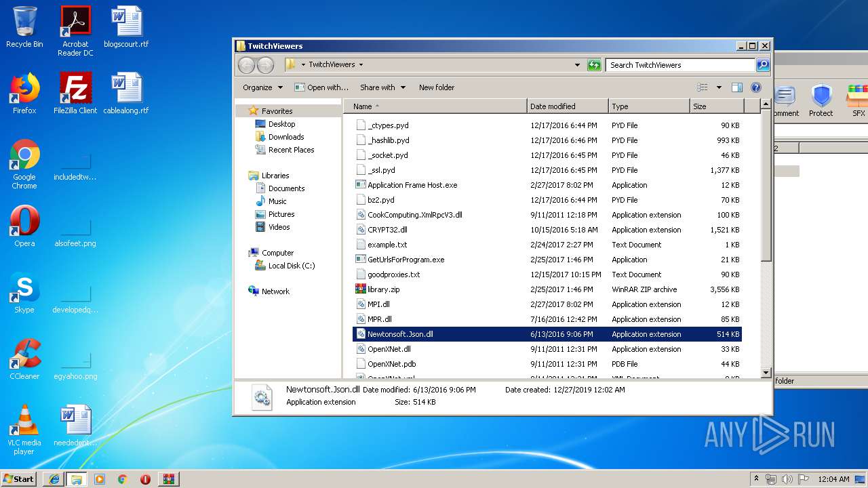Launch Opera desktop shortcut
The width and height of the screenshot is (868, 488).
point(24,226)
